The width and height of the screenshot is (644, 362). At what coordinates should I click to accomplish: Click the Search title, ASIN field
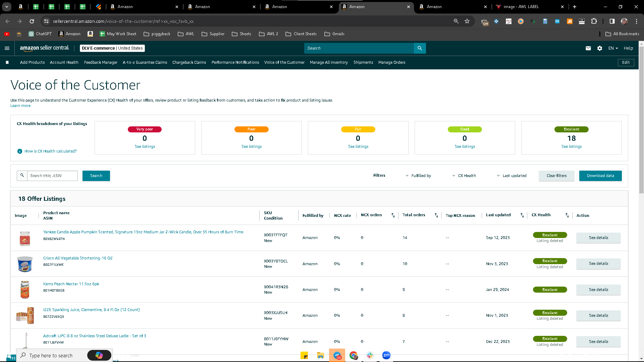[52, 176]
